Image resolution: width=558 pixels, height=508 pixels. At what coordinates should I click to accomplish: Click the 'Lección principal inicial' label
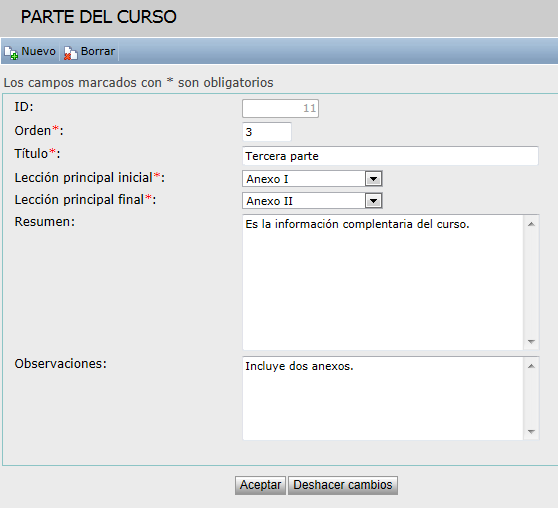click(x=90, y=178)
